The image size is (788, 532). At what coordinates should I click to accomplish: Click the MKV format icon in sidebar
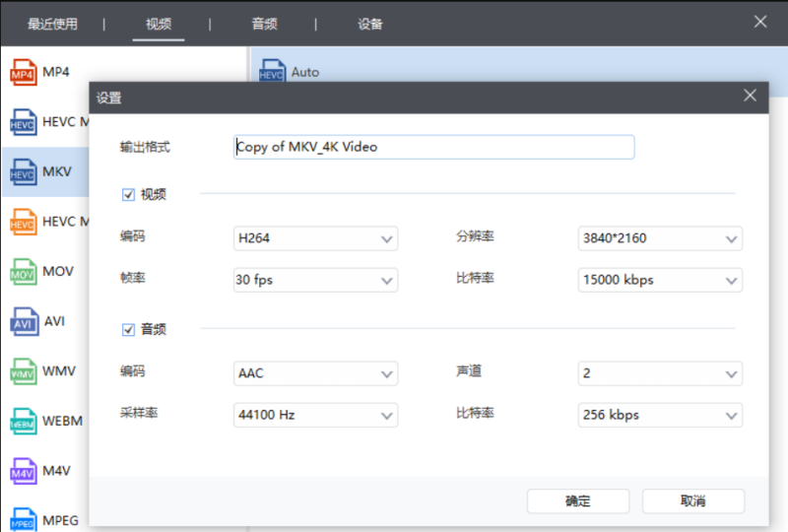point(23,172)
